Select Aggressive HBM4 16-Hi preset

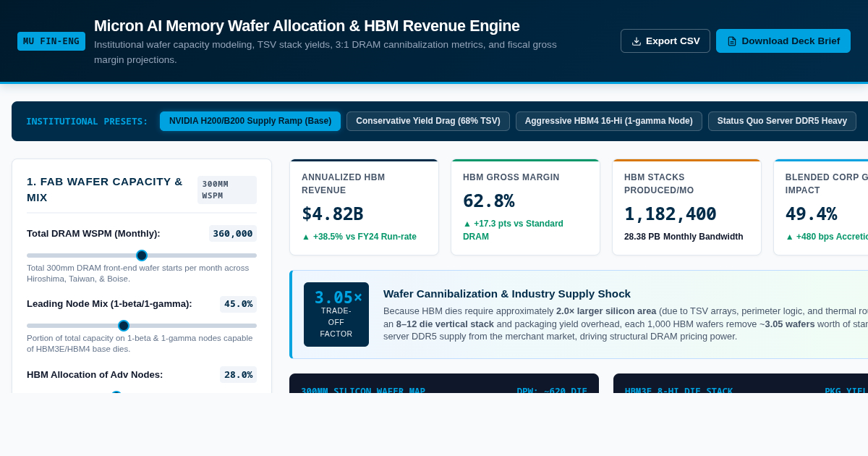[609, 121]
